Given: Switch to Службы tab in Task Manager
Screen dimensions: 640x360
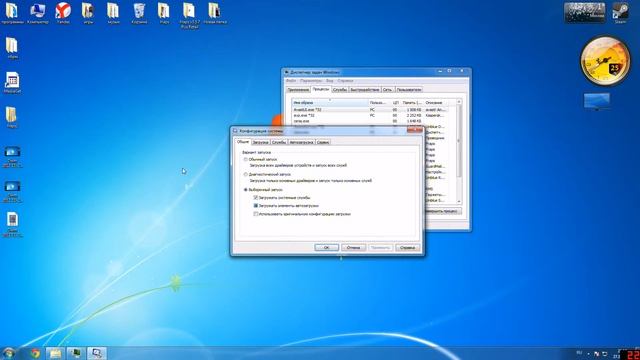Looking at the screenshot, I should 340,90.
